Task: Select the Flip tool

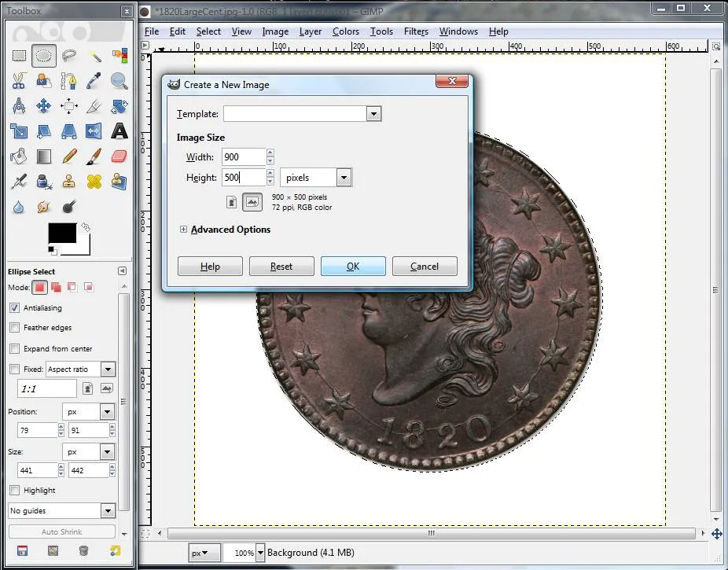Action: click(x=94, y=131)
